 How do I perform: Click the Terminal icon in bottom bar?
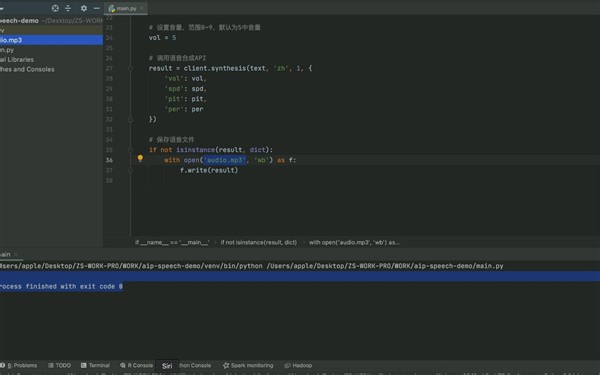coord(84,365)
